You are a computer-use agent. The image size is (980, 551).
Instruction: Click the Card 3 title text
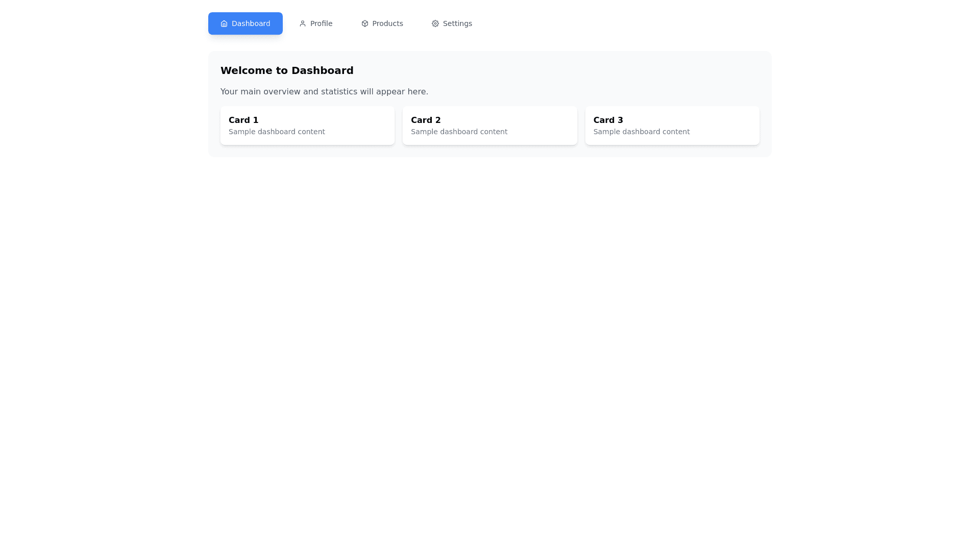pyautogui.click(x=607, y=120)
